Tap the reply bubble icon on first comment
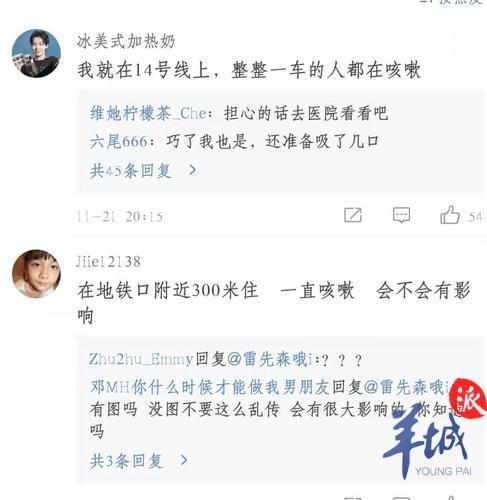Image resolution: width=487 pixels, height=500 pixels. (x=401, y=215)
